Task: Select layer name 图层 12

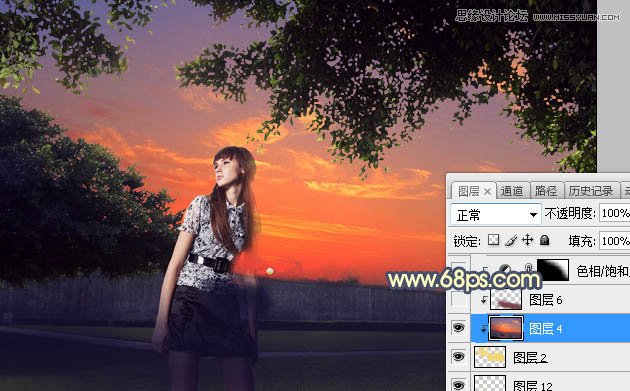Action: 533,386
